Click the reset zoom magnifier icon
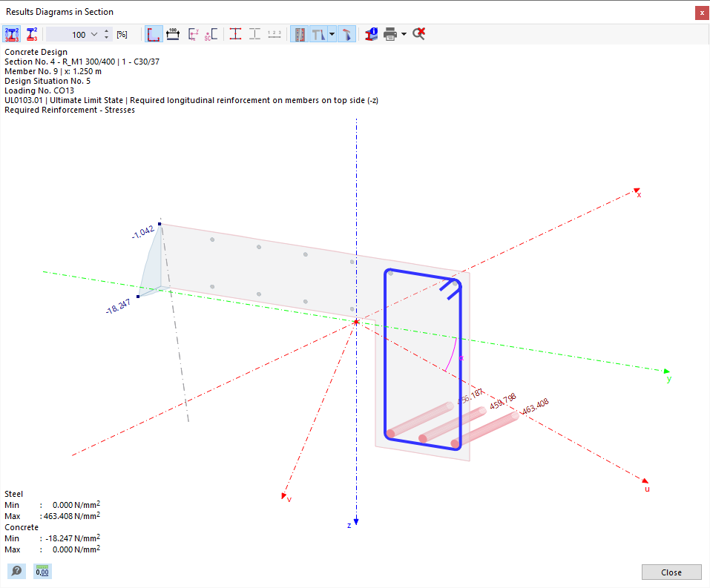The width and height of the screenshot is (710, 588). pyautogui.click(x=419, y=34)
